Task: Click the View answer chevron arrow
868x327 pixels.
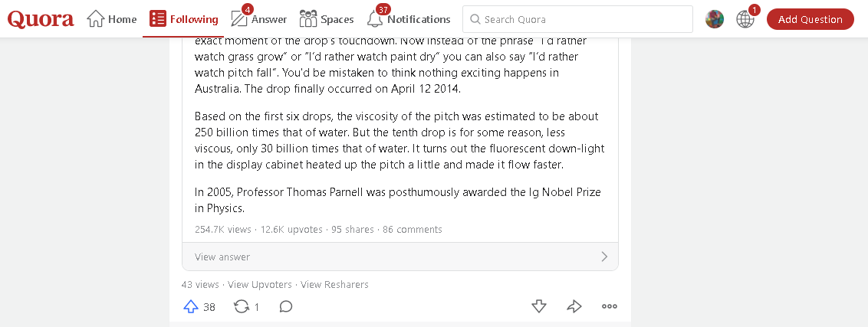Action: 604,257
